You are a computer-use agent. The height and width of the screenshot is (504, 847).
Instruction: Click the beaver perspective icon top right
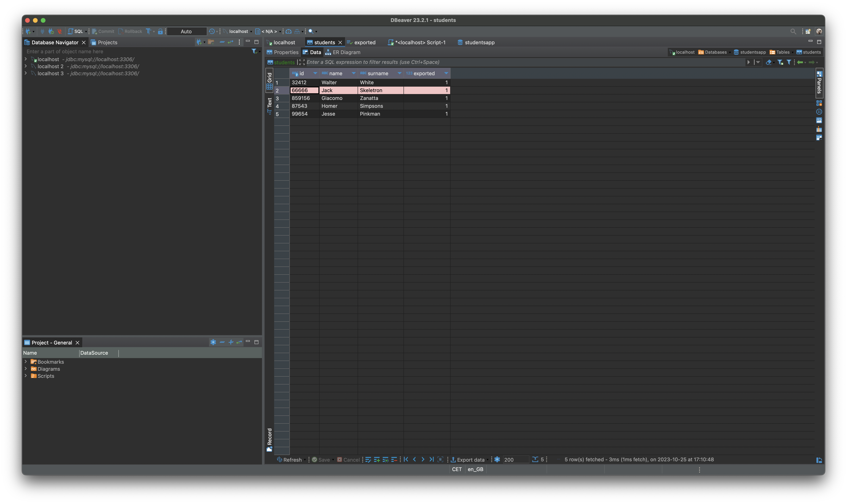pyautogui.click(x=819, y=31)
